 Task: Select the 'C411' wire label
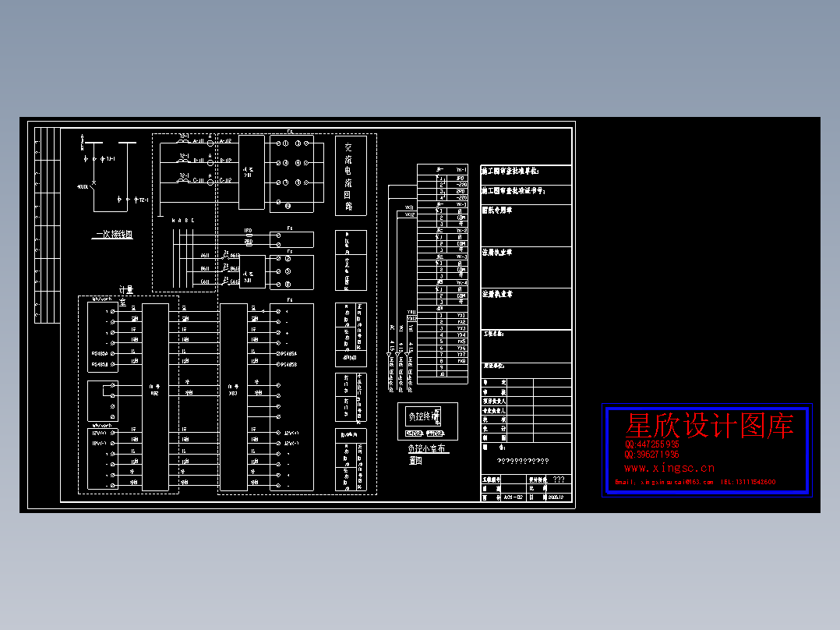point(198,180)
